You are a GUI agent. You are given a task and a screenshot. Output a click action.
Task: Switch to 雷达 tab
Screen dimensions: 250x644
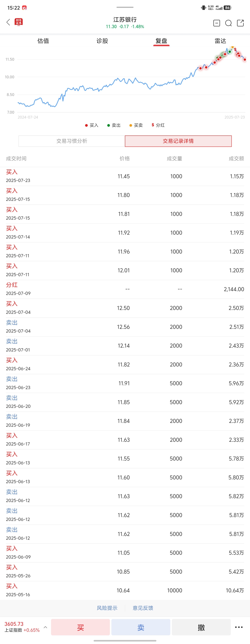pyautogui.click(x=220, y=41)
